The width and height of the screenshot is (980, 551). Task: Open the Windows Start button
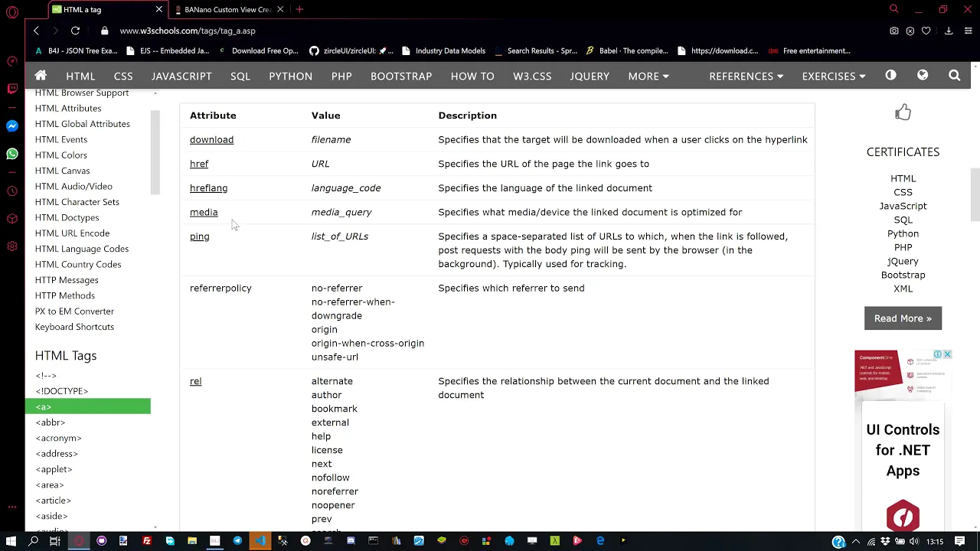[x=11, y=541]
